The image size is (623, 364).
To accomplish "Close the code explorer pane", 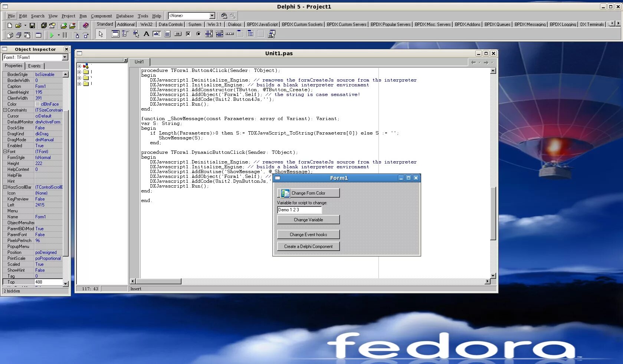I will (125, 60).
